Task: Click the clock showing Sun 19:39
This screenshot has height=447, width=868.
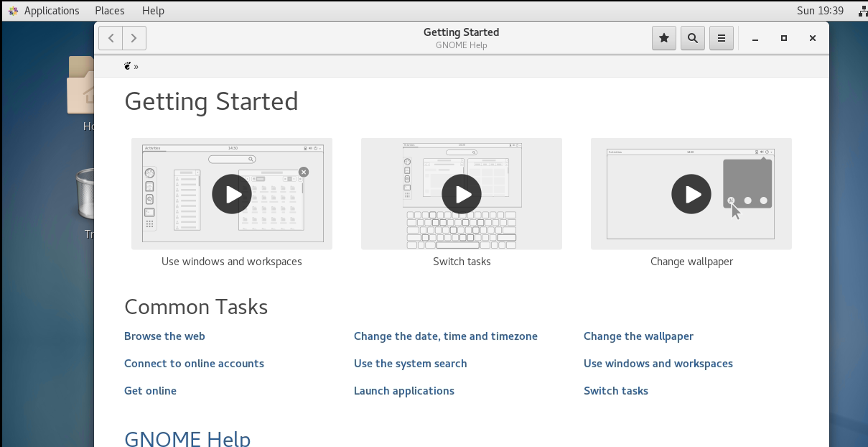Action: click(820, 11)
